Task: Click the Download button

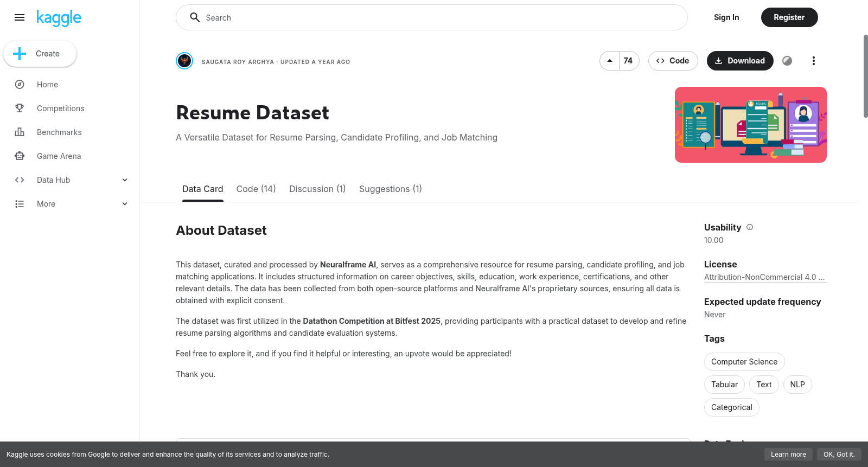Action: [x=740, y=61]
